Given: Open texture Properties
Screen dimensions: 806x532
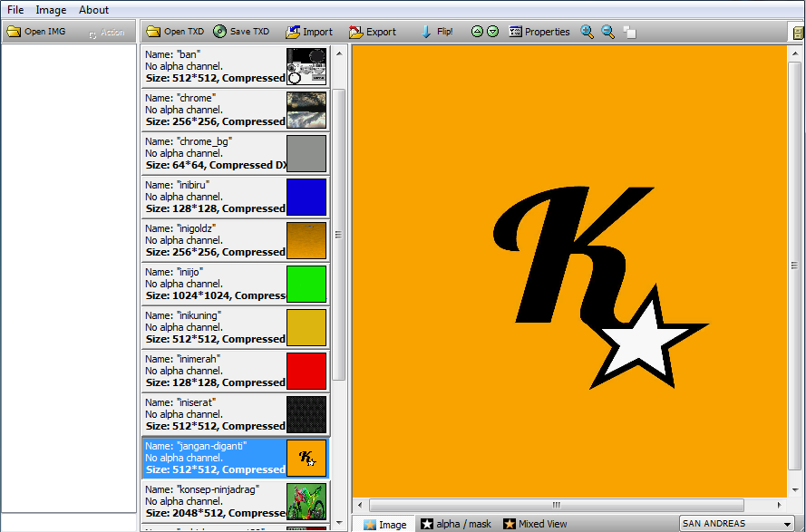Looking at the screenshot, I should (x=539, y=32).
